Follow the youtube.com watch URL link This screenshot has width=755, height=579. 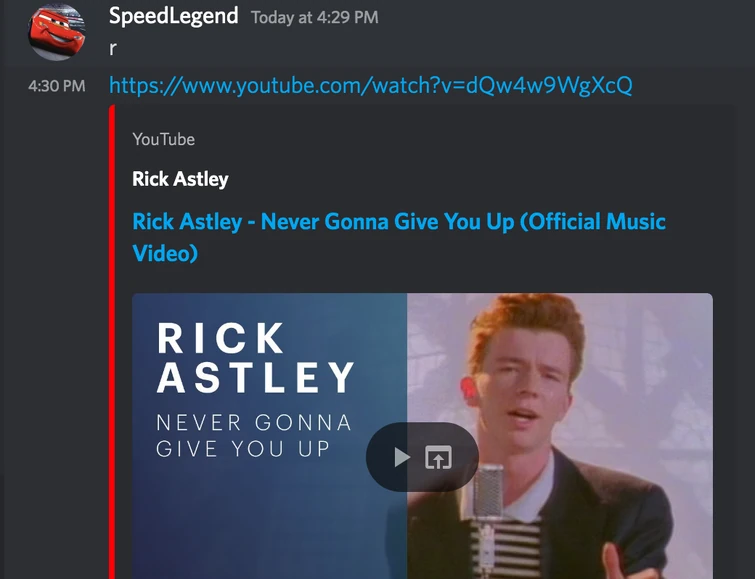(371, 85)
